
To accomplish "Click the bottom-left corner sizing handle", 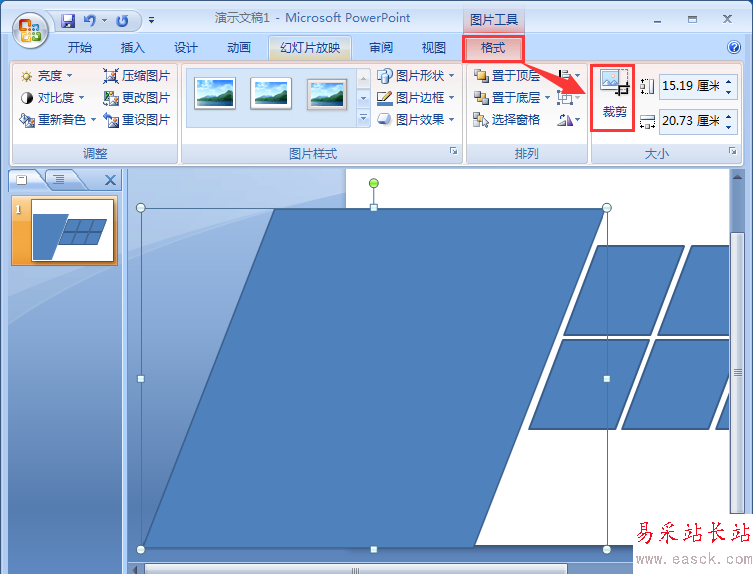I will coord(141,550).
